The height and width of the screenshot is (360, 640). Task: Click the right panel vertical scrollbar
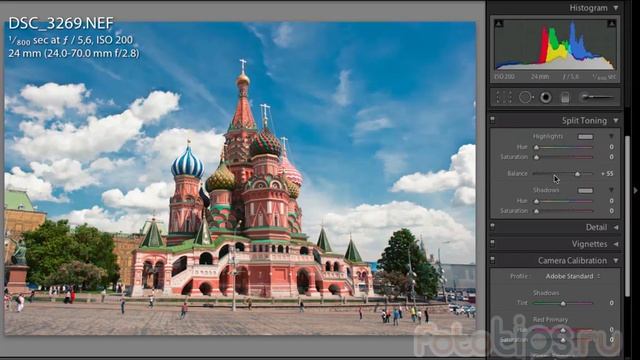(628, 216)
